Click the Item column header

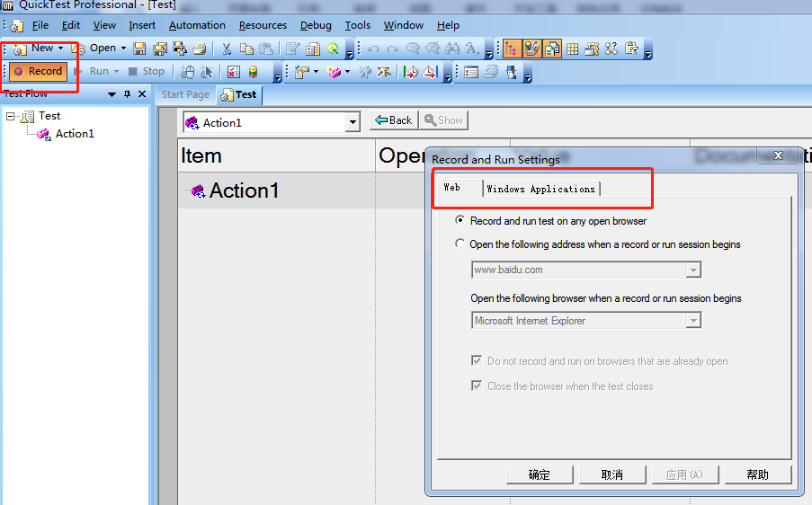point(277,155)
